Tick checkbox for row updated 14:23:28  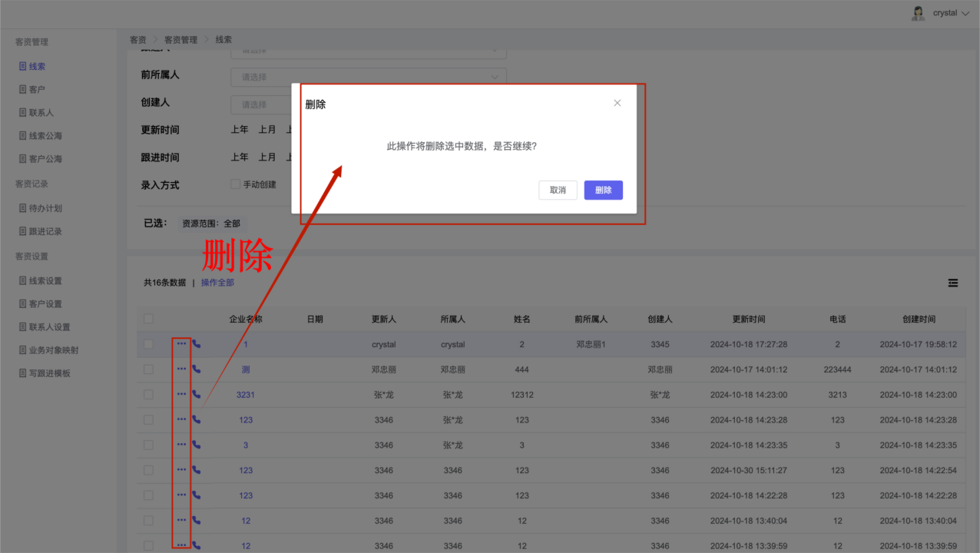pyautogui.click(x=148, y=419)
